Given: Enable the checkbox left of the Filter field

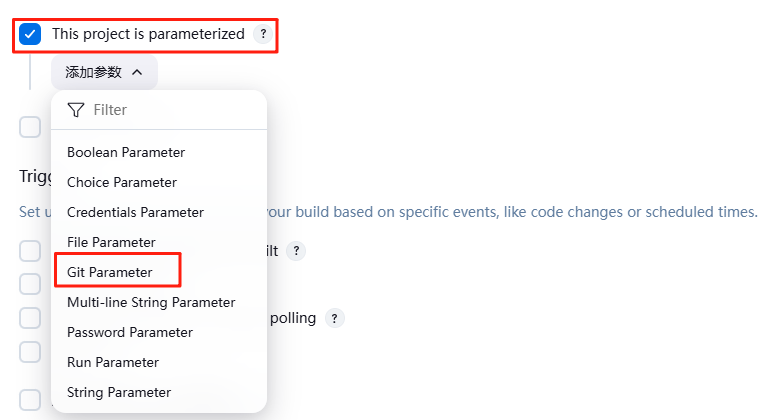Looking at the screenshot, I should pos(30,127).
